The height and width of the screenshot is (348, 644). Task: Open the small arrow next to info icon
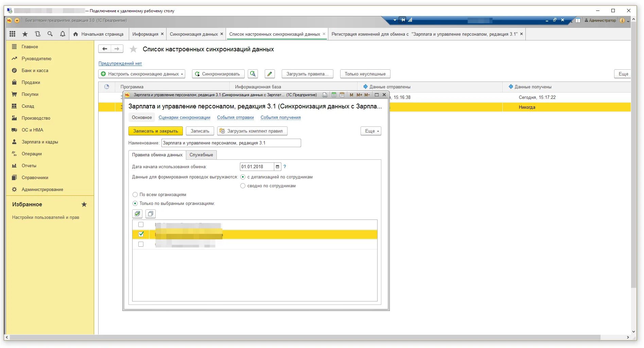click(x=628, y=21)
